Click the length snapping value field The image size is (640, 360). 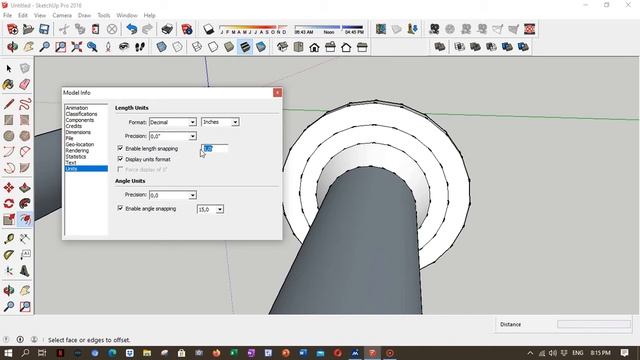pos(215,149)
